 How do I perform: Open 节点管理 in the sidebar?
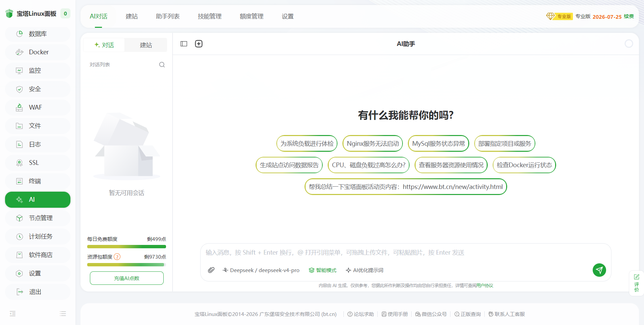click(38, 218)
